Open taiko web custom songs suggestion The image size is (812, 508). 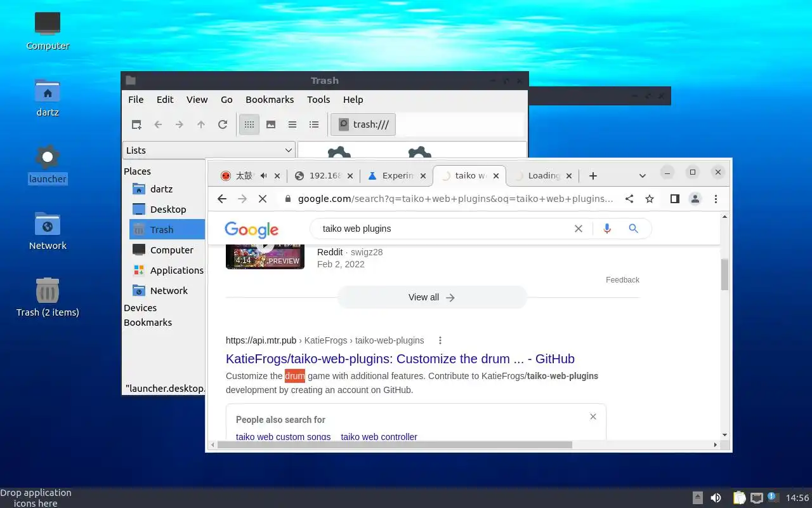pos(284,437)
